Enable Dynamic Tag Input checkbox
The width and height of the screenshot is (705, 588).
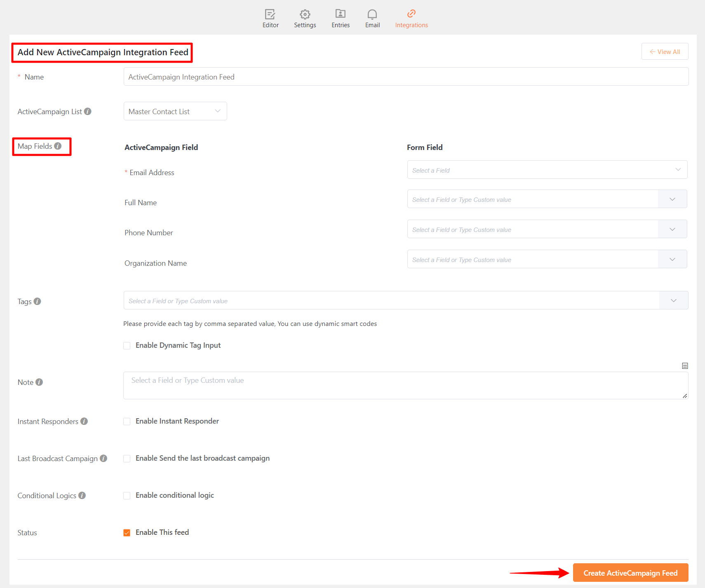point(127,346)
